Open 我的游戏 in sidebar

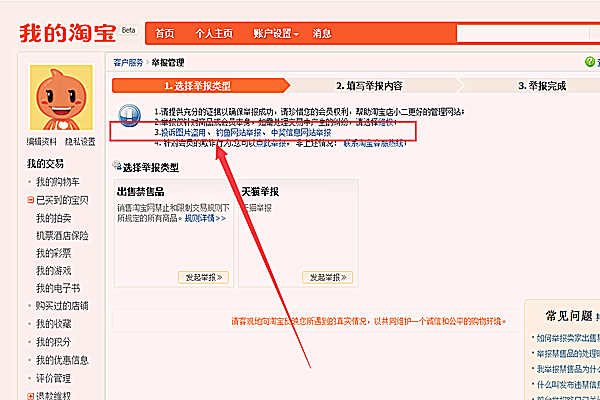[x=54, y=271]
